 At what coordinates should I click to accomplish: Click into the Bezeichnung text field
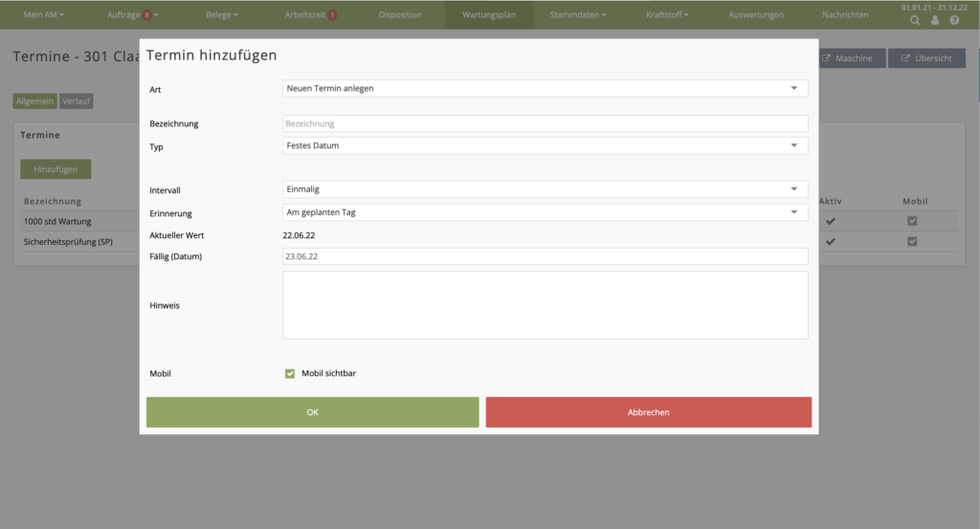tap(545, 123)
